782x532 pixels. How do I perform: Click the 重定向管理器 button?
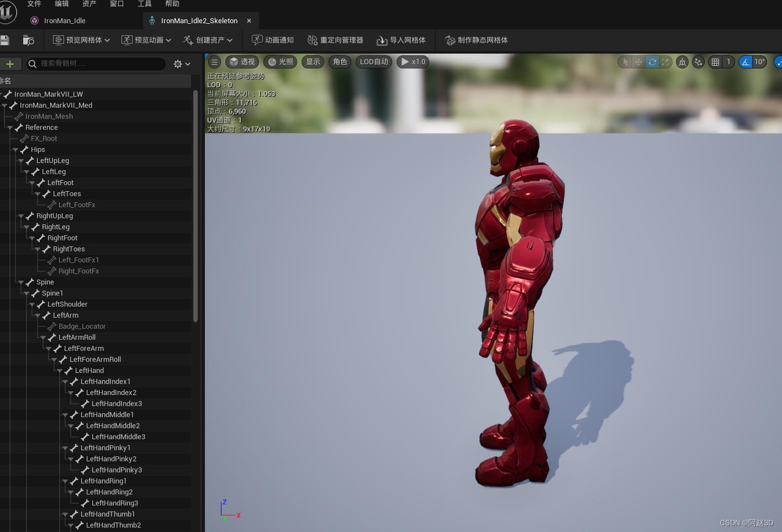click(x=335, y=40)
